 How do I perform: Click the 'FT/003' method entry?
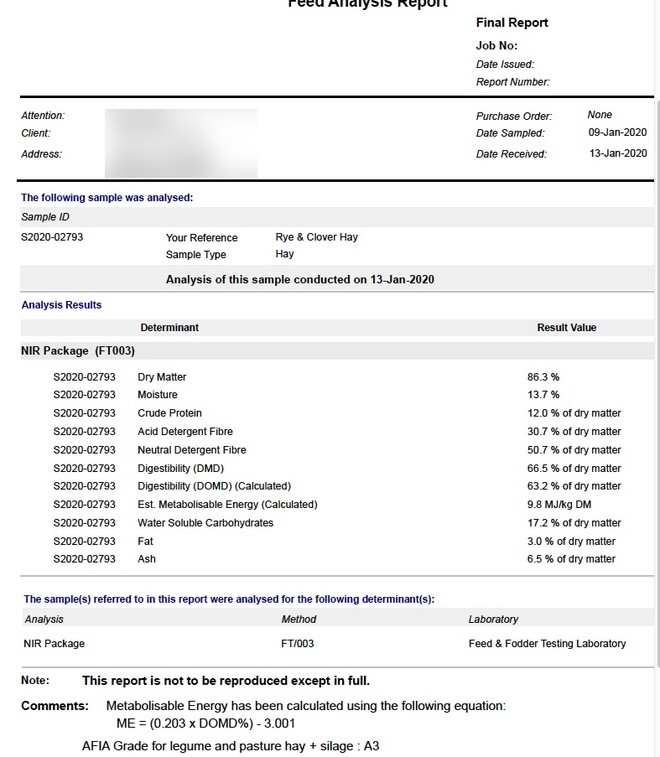[x=297, y=643]
